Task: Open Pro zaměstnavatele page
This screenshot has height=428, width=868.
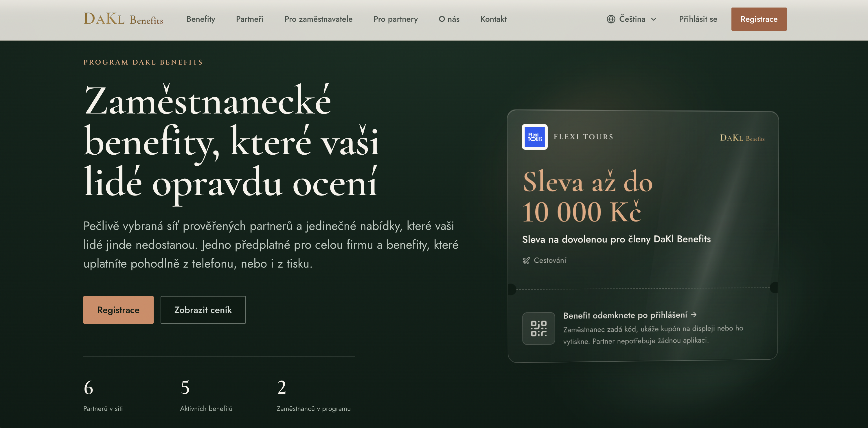Action: click(x=319, y=19)
